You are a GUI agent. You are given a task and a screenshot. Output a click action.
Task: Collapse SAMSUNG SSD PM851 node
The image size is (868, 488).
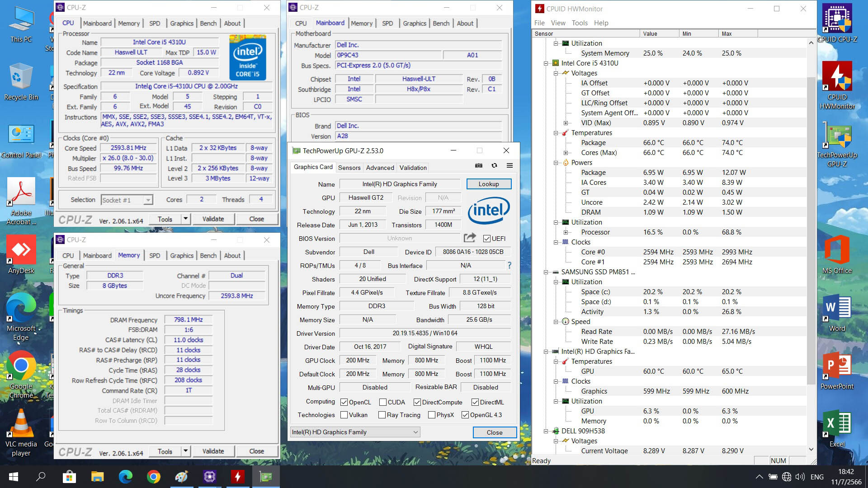click(546, 272)
